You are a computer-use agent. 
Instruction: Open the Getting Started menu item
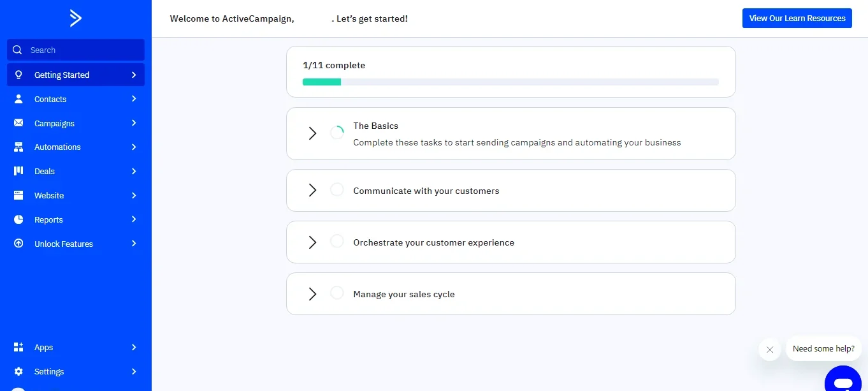tap(76, 75)
